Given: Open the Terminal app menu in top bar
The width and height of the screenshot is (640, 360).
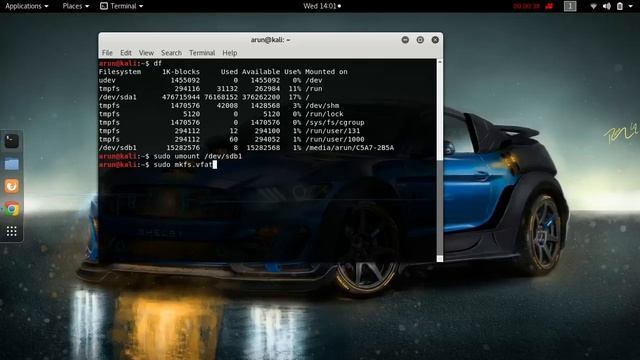Looking at the screenshot, I should click(122, 6).
